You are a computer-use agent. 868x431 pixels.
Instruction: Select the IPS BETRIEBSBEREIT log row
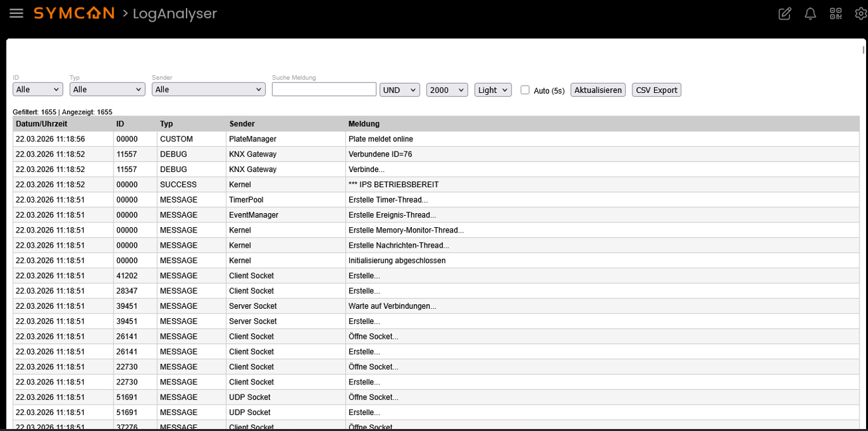point(393,185)
